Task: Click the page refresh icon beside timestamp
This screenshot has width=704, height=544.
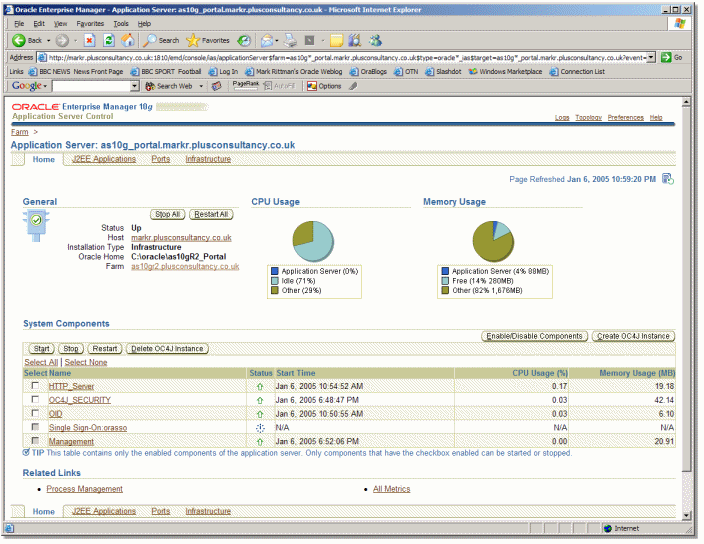Action: (668, 179)
